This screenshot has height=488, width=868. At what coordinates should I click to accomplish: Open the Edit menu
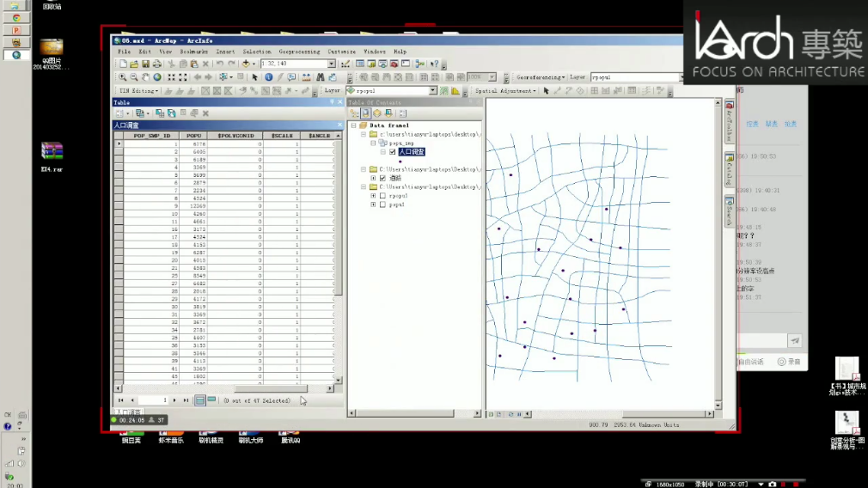coord(144,52)
